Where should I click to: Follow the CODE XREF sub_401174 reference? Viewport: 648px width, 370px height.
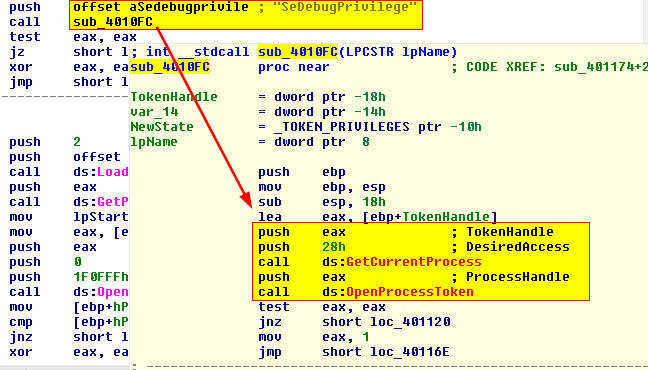(x=600, y=67)
